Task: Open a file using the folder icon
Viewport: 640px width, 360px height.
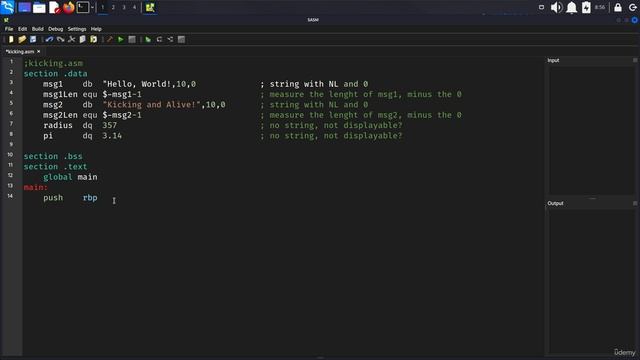Action: (x=22, y=40)
